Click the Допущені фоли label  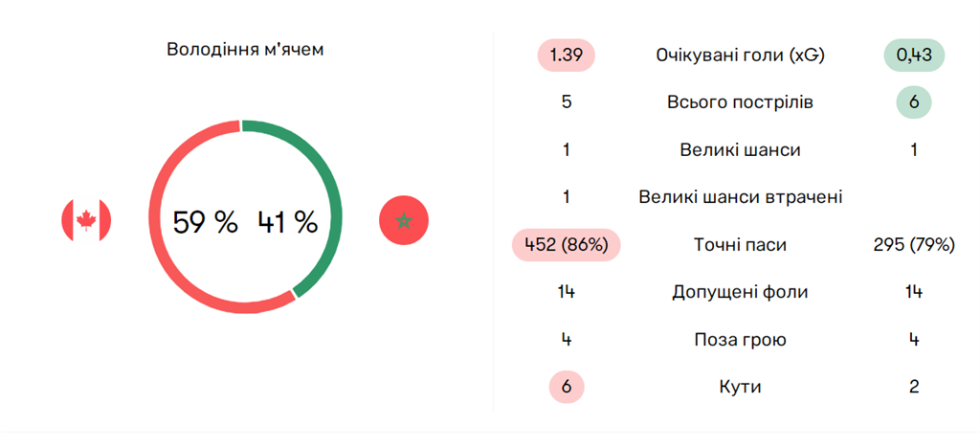[740, 292]
